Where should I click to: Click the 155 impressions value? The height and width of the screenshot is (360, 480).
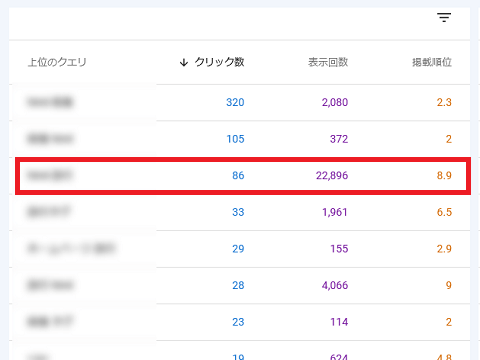[339, 249]
